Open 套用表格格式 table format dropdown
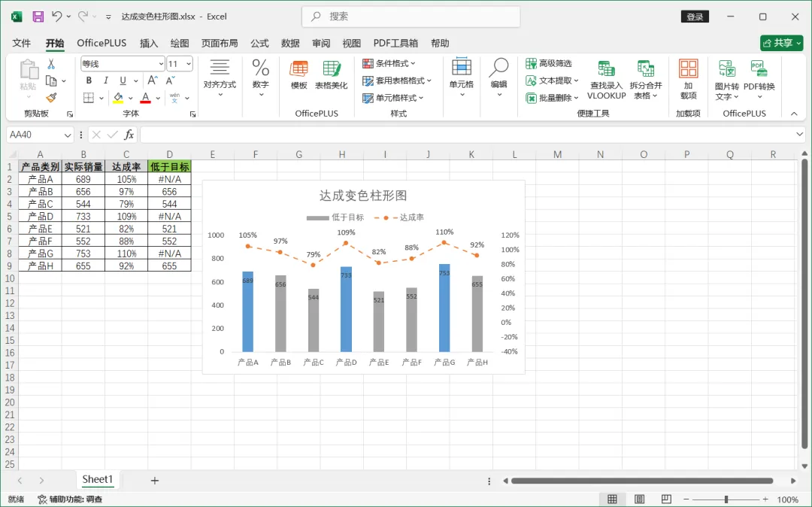 [397, 80]
